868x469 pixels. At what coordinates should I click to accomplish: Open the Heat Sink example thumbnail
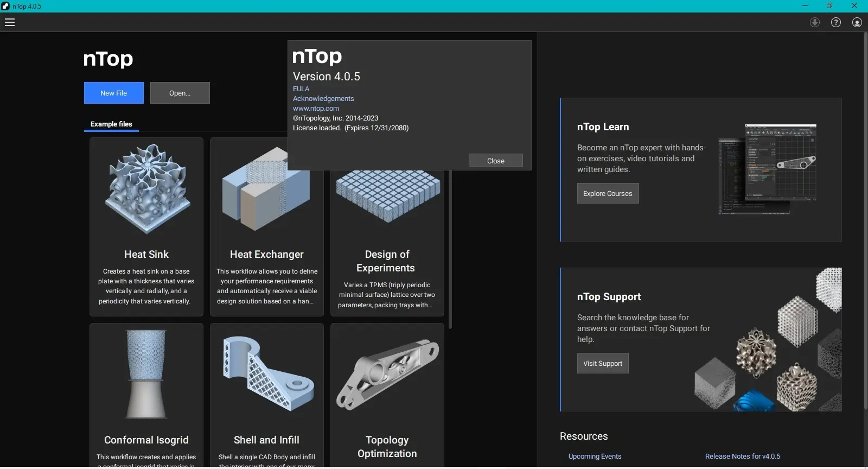click(146, 189)
